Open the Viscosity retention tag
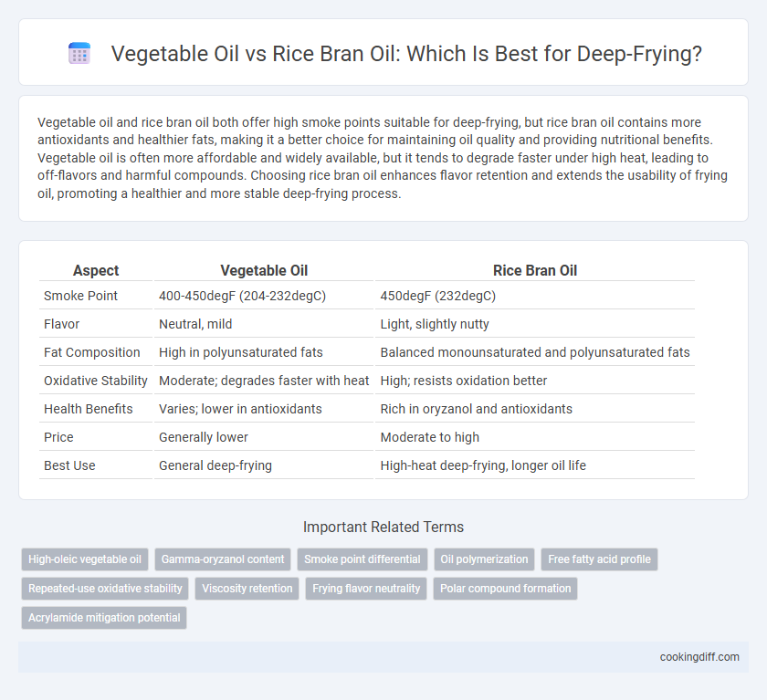This screenshot has height=700, width=767. pos(247,589)
